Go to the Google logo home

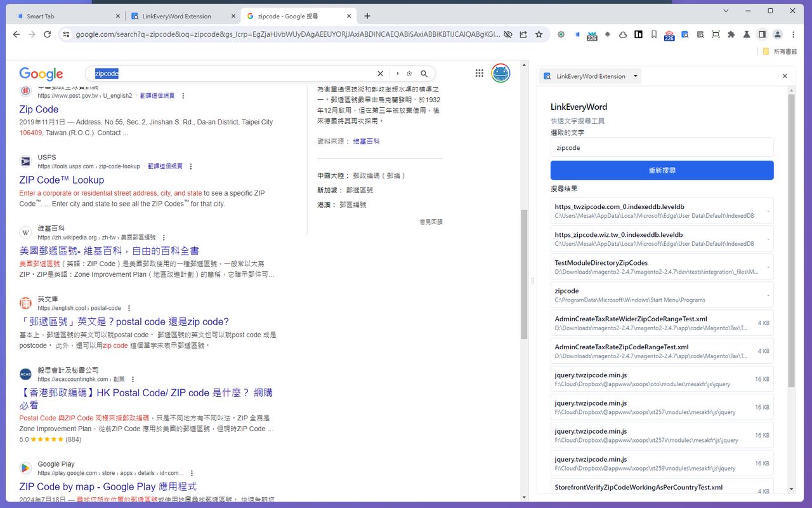[41, 74]
